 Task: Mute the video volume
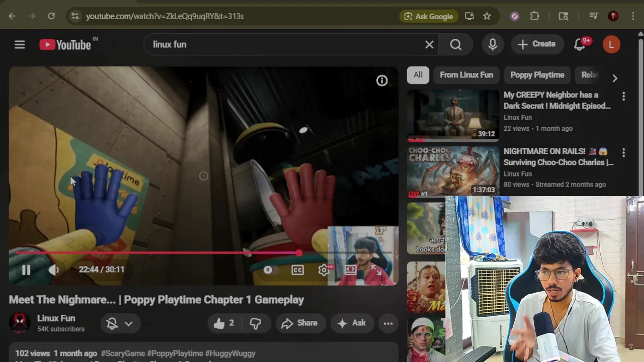[x=53, y=270]
